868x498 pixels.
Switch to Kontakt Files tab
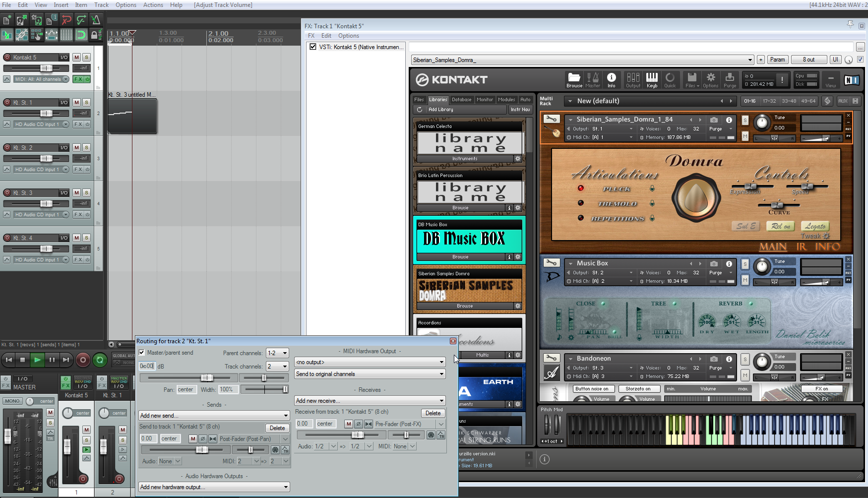point(419,100)
